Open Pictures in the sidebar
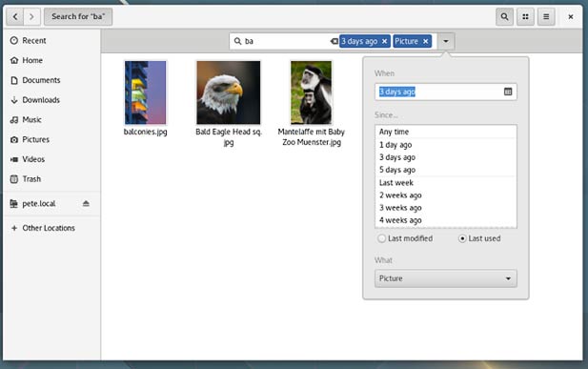 51,139
